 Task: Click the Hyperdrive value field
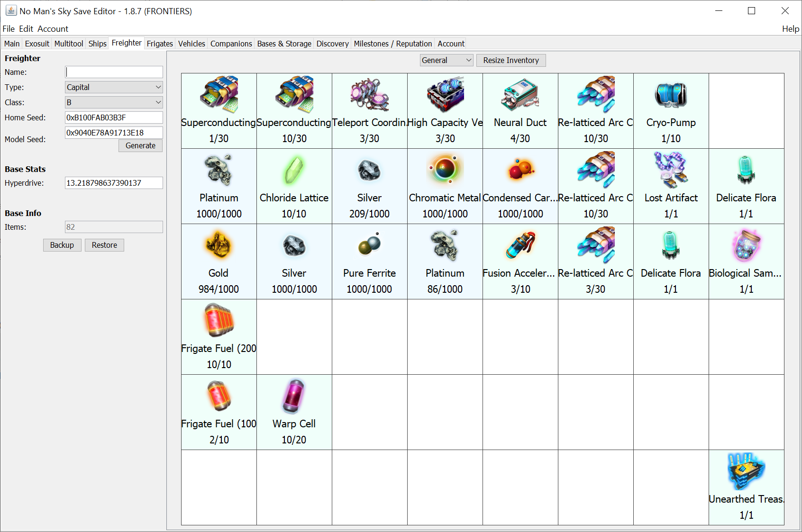[114, 183]
